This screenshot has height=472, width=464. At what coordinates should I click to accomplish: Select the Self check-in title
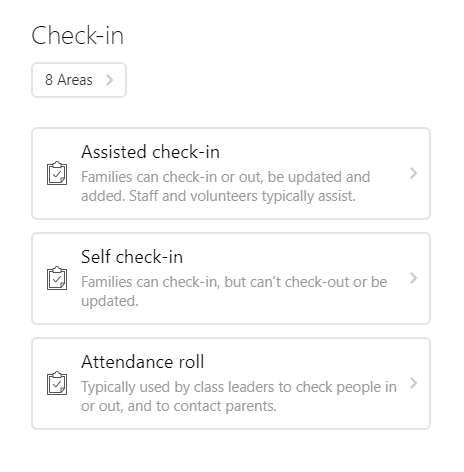pyautogui.click(x=132, y=257)
